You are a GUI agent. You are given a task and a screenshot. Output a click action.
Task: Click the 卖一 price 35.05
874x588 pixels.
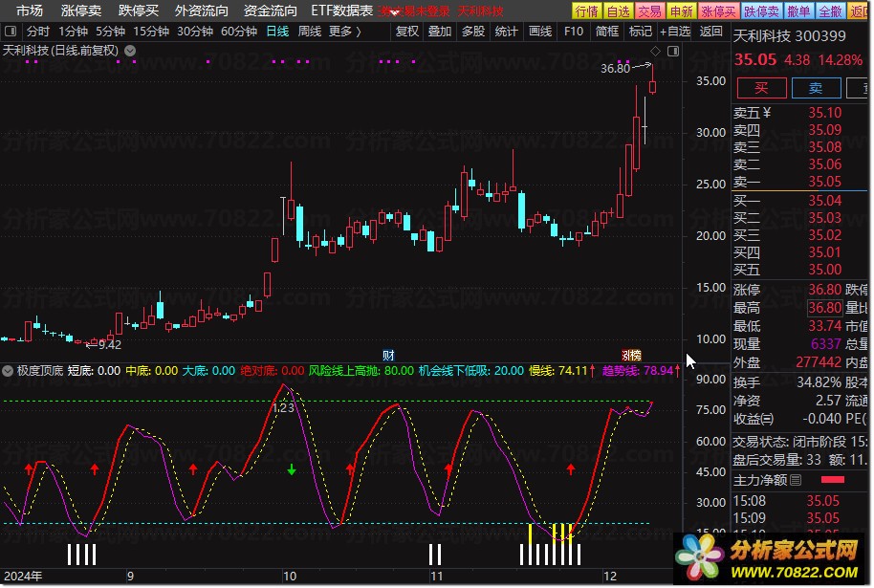[x=825, y=182]
